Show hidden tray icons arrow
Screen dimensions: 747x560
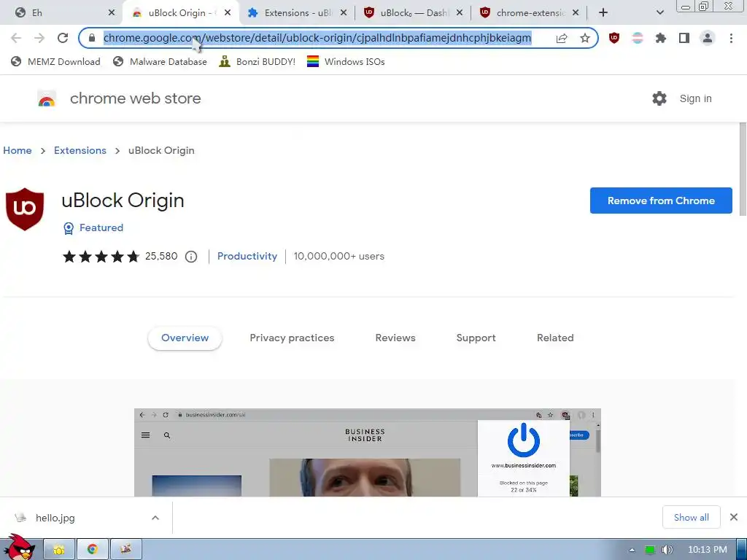point(632,550)
